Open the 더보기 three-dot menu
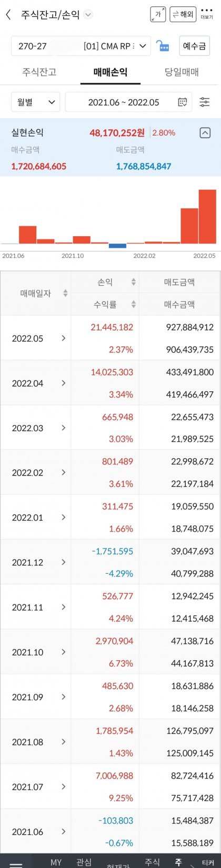 207,14
